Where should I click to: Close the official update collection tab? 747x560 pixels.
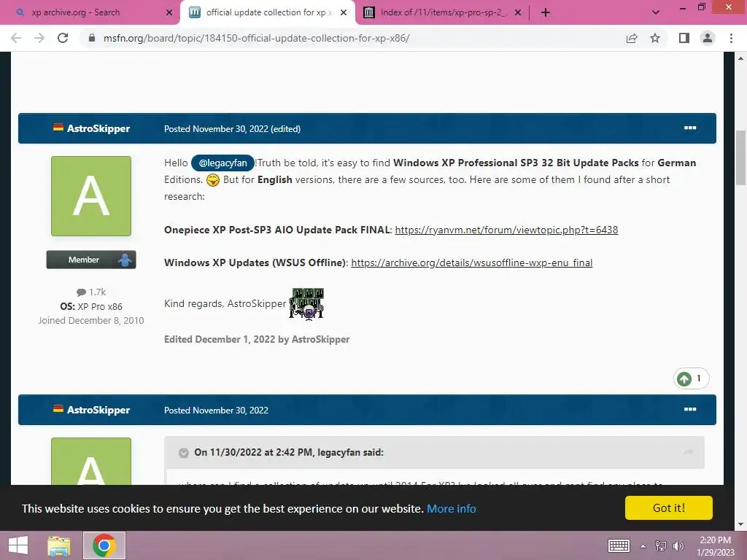pos(344,12)
